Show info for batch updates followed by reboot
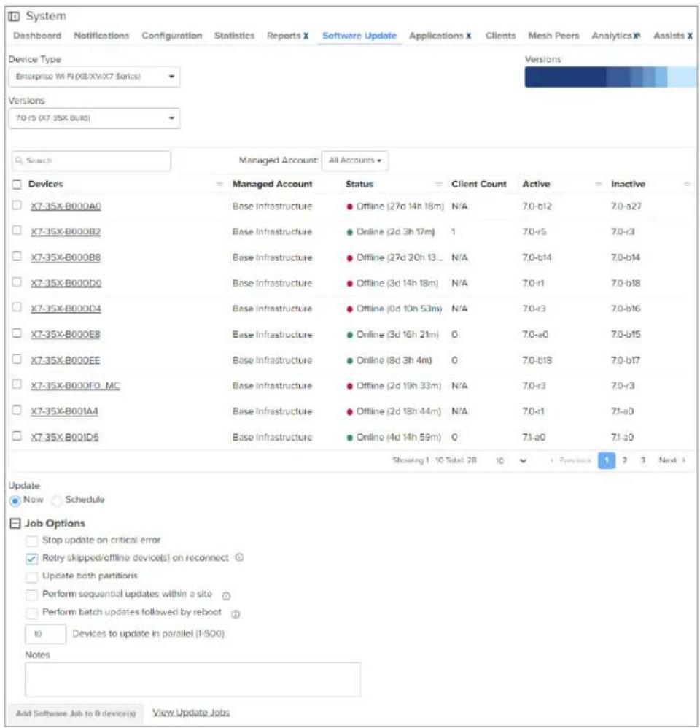 [236, 614]
